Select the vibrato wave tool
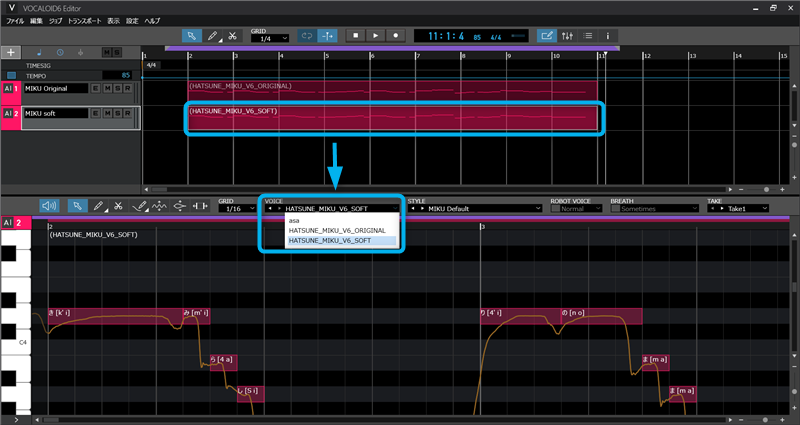This screenshot has height=425, width=800. (x=159, y=206)
